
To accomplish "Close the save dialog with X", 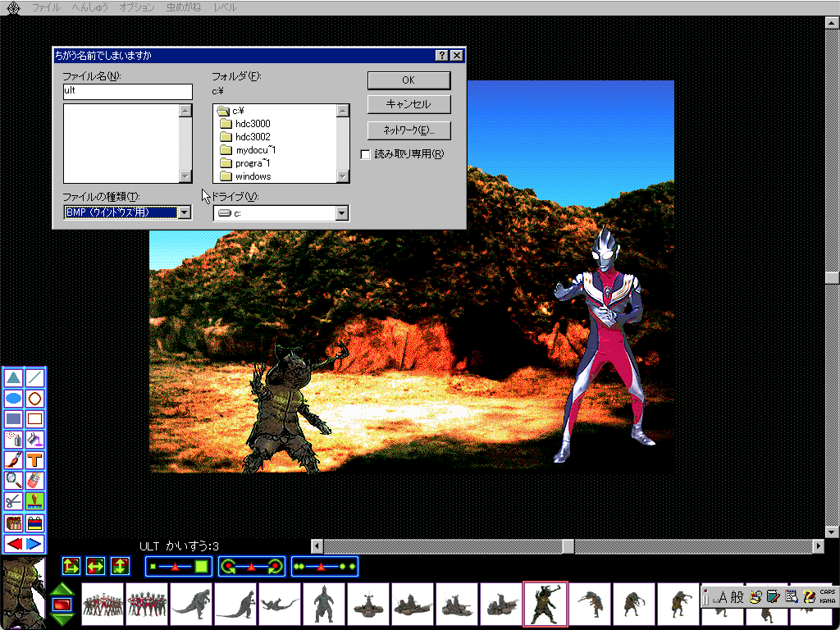I will pos(457,55).
